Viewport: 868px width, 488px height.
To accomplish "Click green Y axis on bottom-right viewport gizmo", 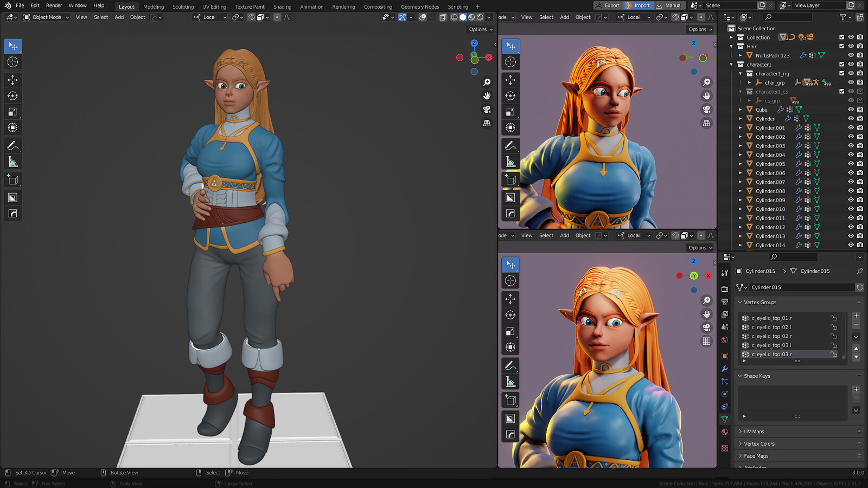I will point(694,275).
